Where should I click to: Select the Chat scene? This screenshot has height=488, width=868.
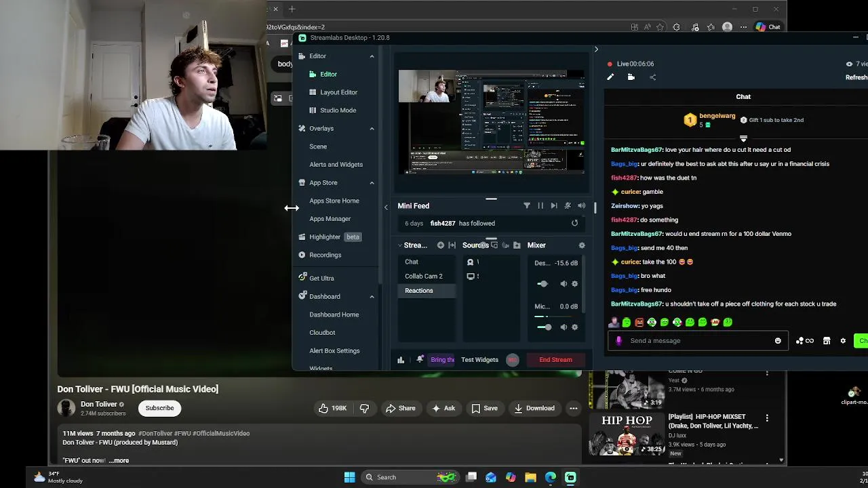pyautogui.click(x=427, y=262)
